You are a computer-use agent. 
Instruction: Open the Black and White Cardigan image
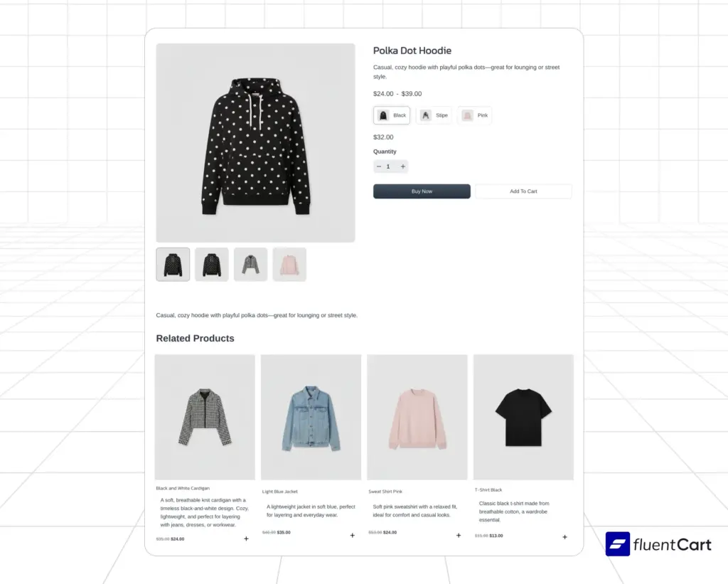pyautogui.click(x=205, y=418)
